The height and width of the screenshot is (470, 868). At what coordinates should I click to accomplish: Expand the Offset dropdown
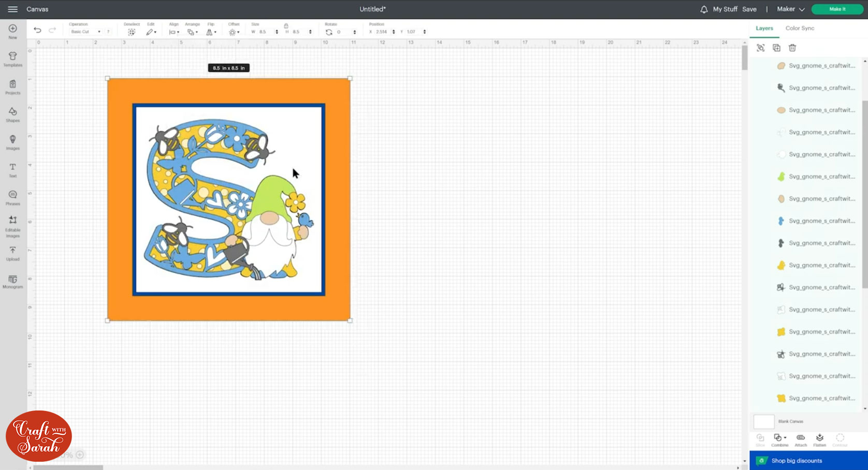234,32
